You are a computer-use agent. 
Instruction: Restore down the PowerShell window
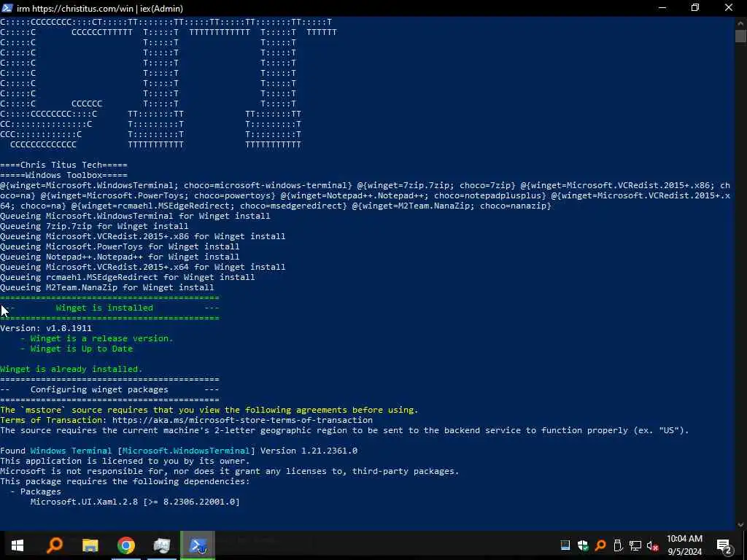695,8
